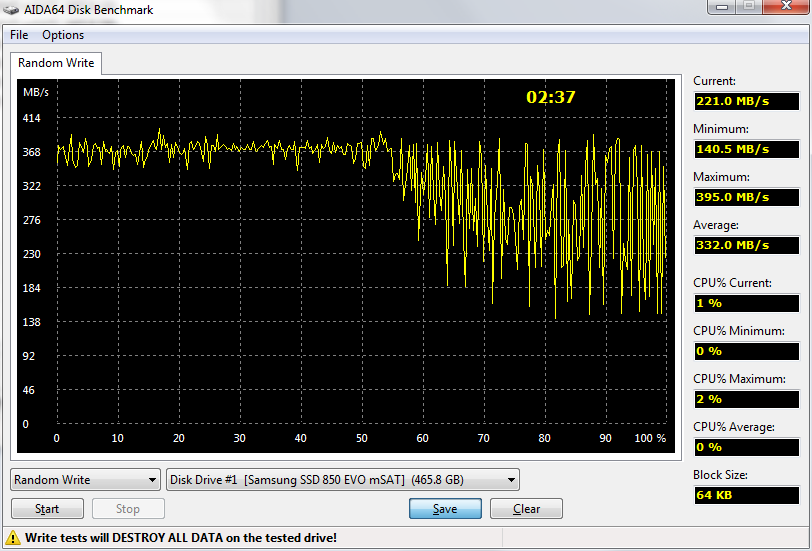The width and height of the screenshot is (812, 551).
Task: Open the Disk Drive #1 selection dropdown
Action: [343, 480]
